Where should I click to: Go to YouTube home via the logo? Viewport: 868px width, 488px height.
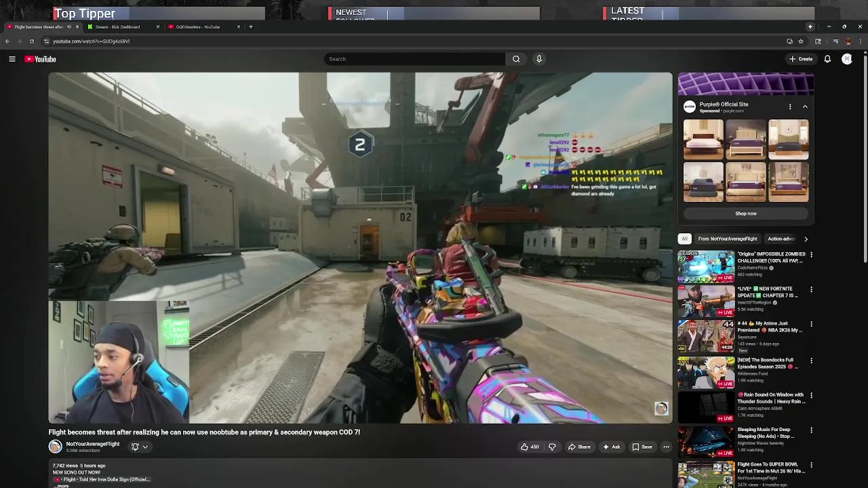point(41,59)
